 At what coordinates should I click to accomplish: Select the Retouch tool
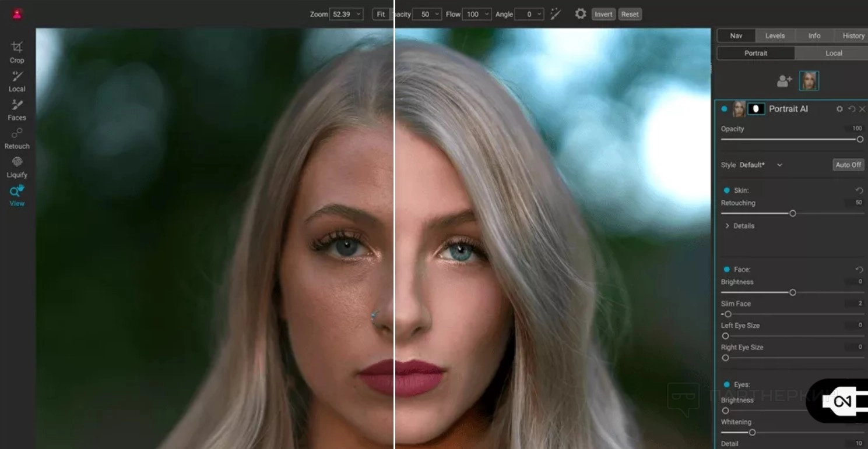[17, 137]
